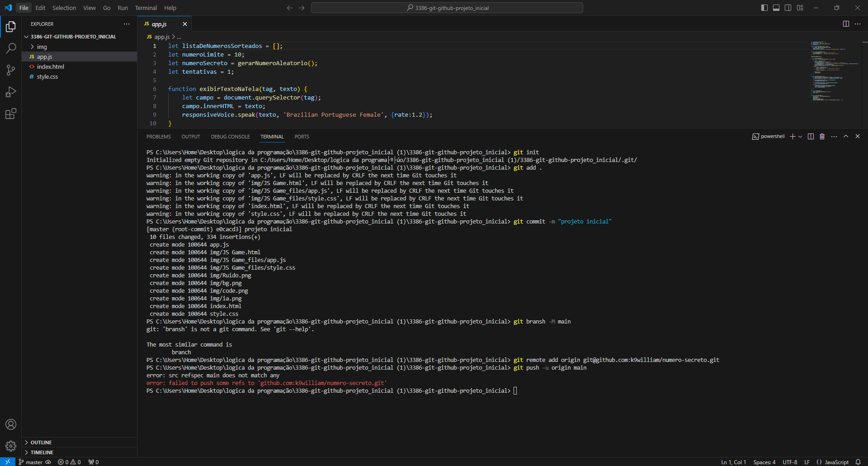Split the terminal

811,136
